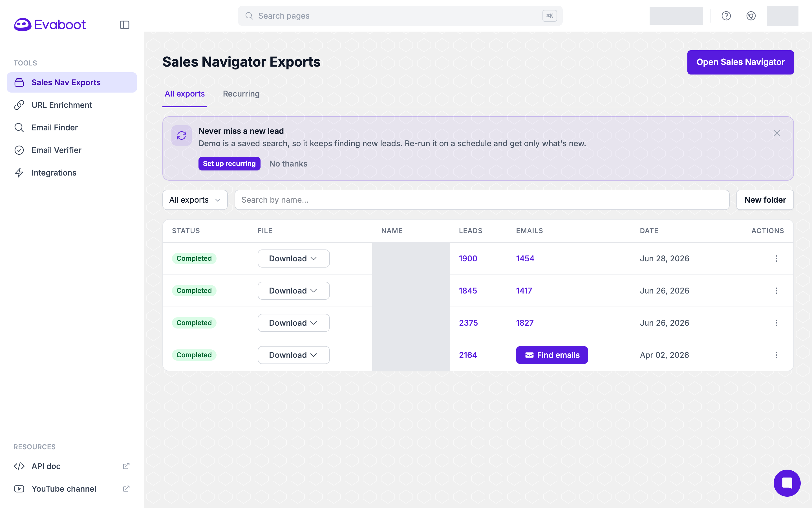Click New folder button
Viewport: 812px width, 508px height.
[765, 200]
